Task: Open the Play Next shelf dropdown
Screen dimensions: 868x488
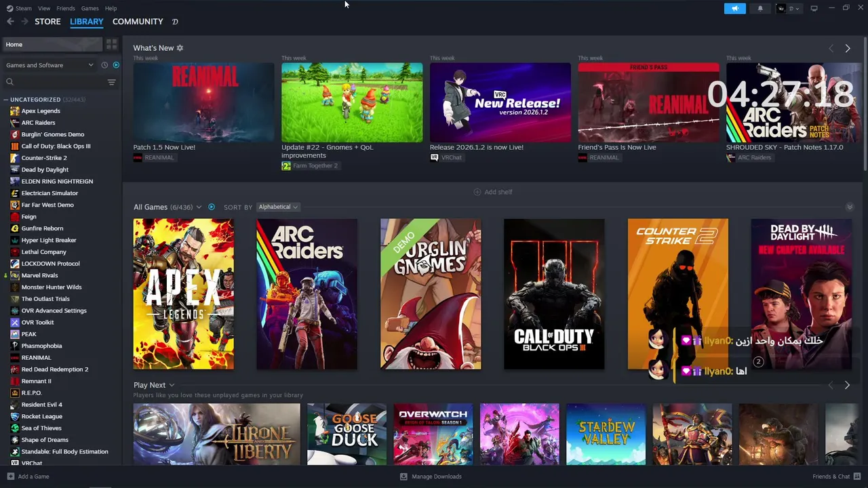Action: click(172, 385)
